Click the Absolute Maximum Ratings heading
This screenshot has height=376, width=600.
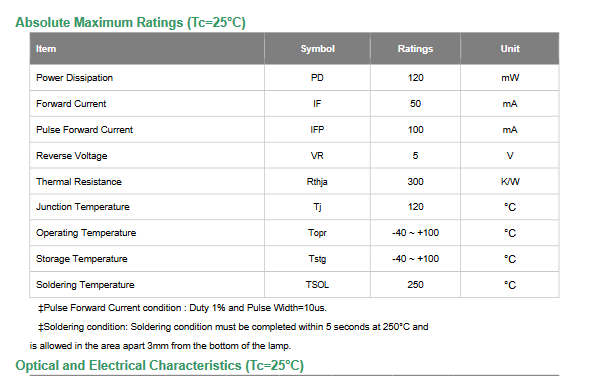tap(130, 23)
